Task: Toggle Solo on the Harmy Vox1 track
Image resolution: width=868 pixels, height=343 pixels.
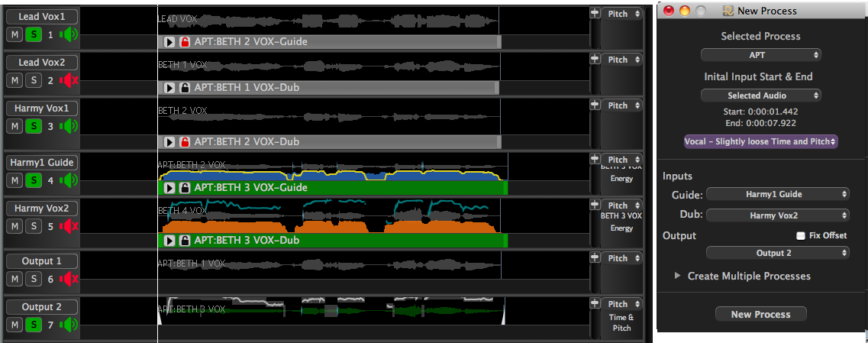Action: pos(33,126)
